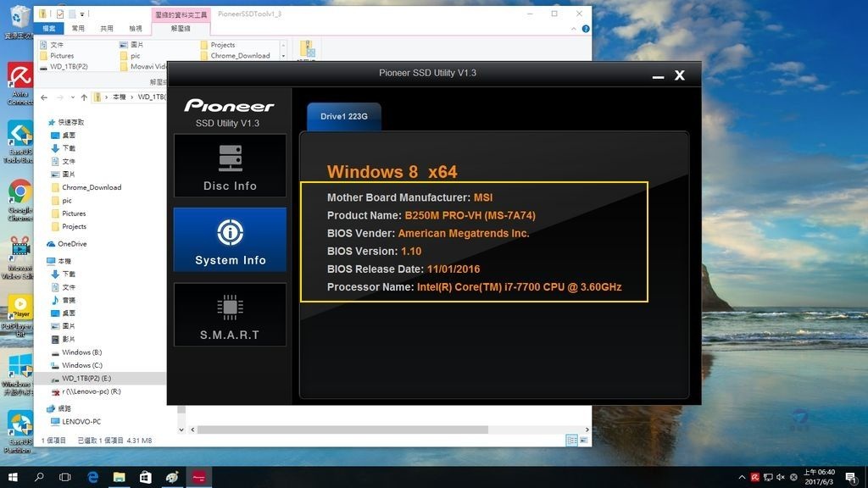Open Explorer recent locations dropdown
868x488 pixels.
pyautogui.click(x=73, y=97)
